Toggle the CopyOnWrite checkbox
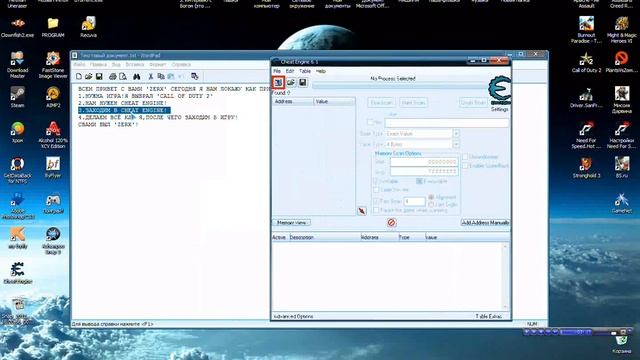This screenshot has height=360, width=640. pyautogui.click(x=376, y=190)
